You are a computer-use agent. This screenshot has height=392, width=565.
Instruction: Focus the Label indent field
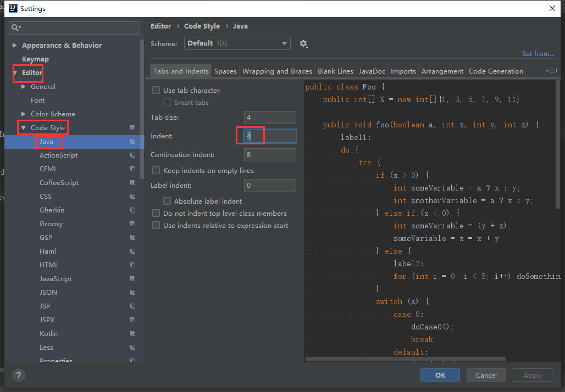[270, 186]
